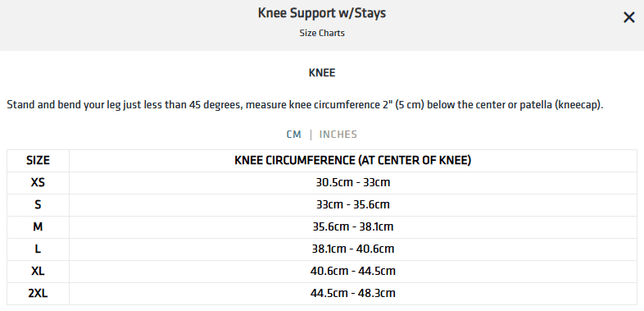
Task: Click the S size cell
Action: (x=38, y=204)
